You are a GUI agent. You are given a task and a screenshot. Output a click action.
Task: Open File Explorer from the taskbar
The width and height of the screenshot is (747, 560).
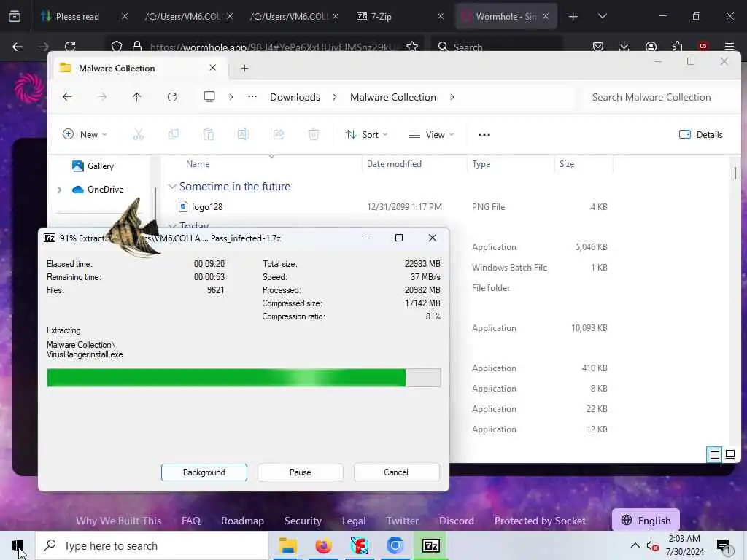[287, 545]
